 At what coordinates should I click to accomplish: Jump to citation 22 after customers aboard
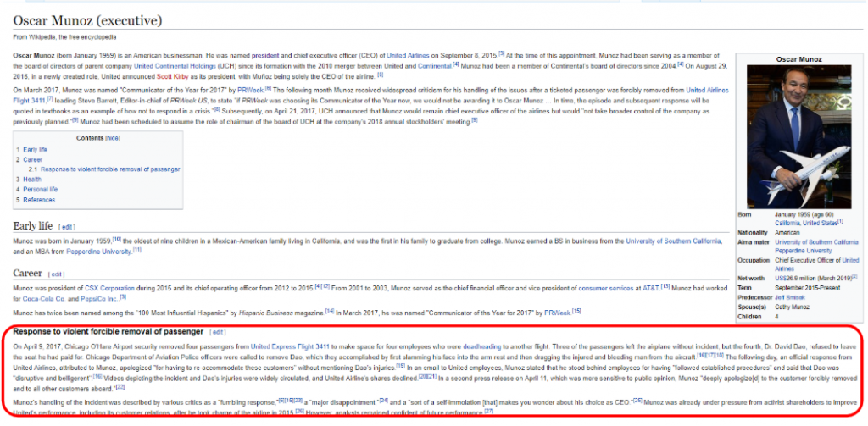pyautogui.click(x=120, y=387)
